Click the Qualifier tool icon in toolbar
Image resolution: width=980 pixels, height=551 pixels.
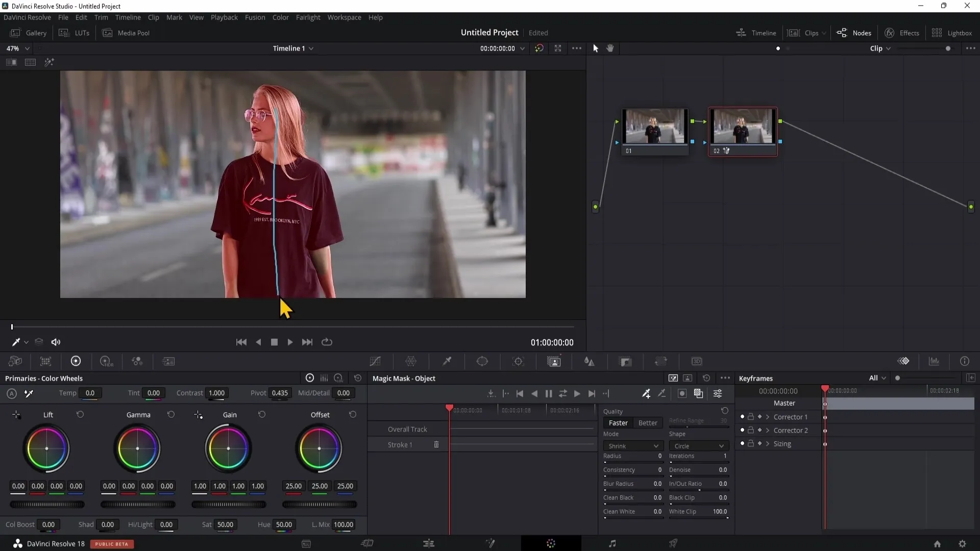[x=447, y=361]
